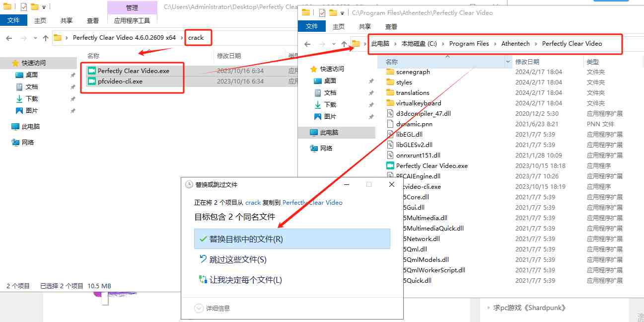Click the up-to-parent-folder arrow
The height and width of the screenshot is (322, 644).
click(344, 43)
